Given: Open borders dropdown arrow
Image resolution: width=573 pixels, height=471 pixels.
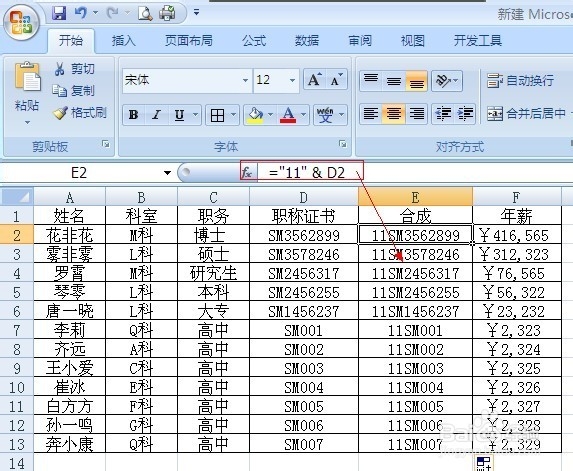Looking at the screenshot, I should (234, 115).
